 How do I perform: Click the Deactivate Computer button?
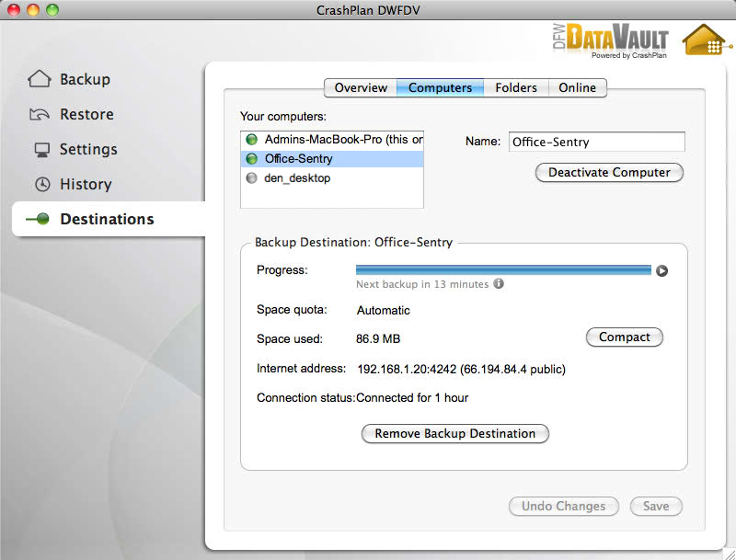609,173
